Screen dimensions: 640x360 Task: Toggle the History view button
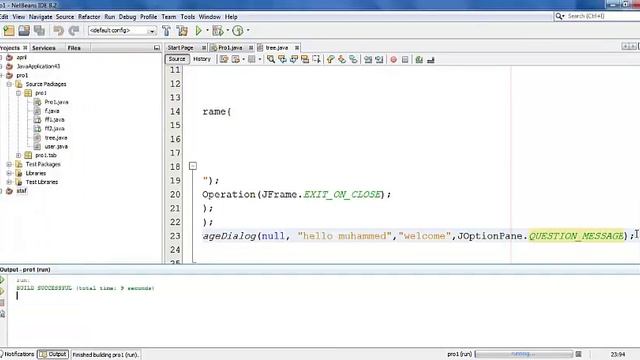coord(202,59)
